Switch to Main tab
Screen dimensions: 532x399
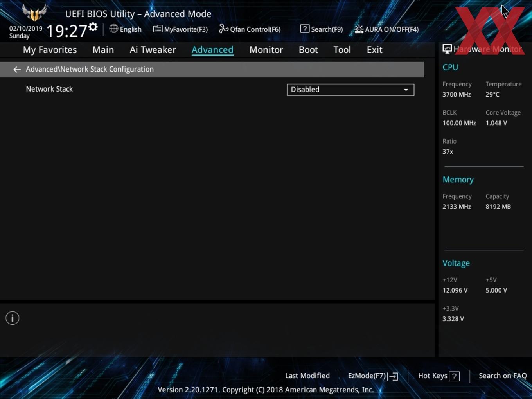click(x=103, y=50)
